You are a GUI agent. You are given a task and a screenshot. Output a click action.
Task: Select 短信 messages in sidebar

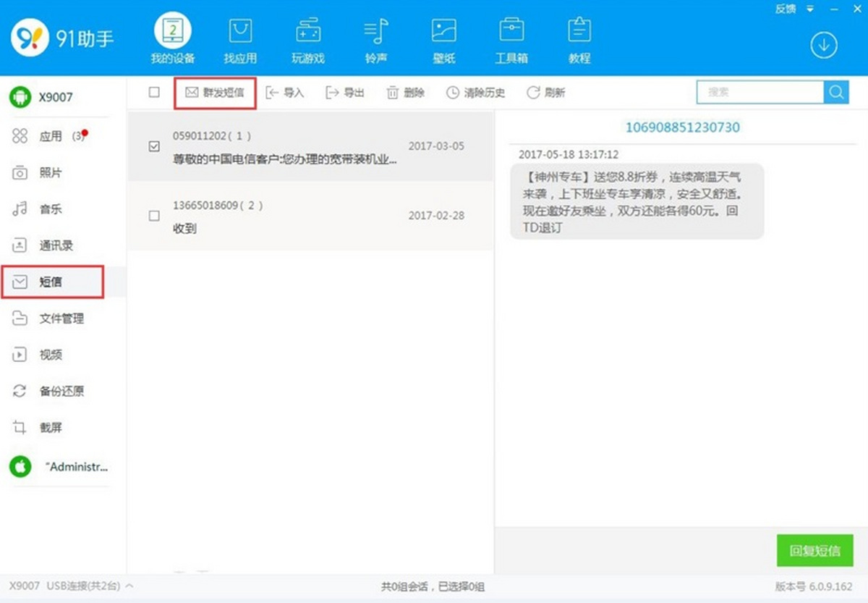pos(52,282)
